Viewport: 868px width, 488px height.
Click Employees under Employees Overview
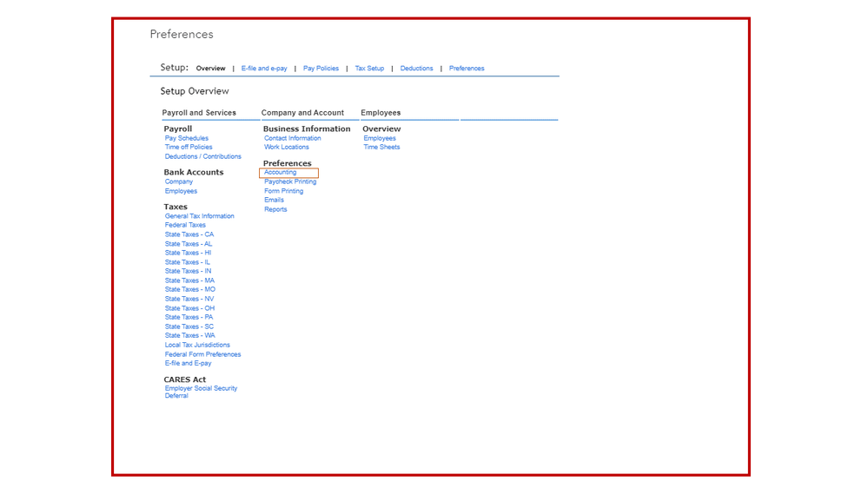(379, 138)
